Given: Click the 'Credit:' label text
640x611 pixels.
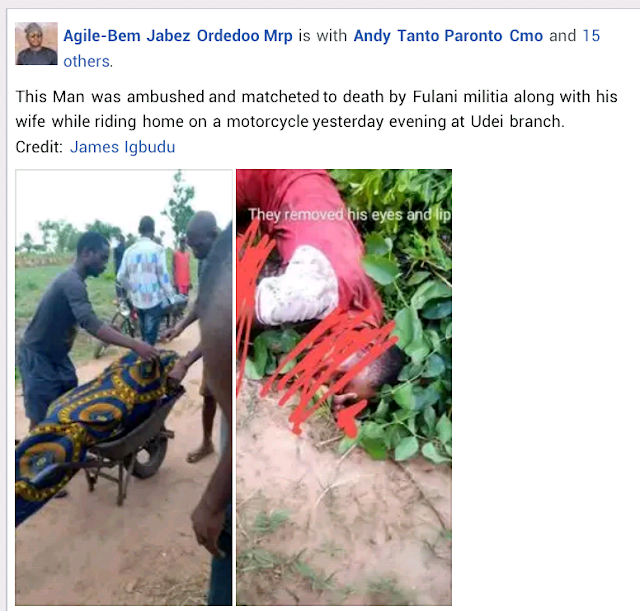Looking at the screenshot, I should coord(39,147).
